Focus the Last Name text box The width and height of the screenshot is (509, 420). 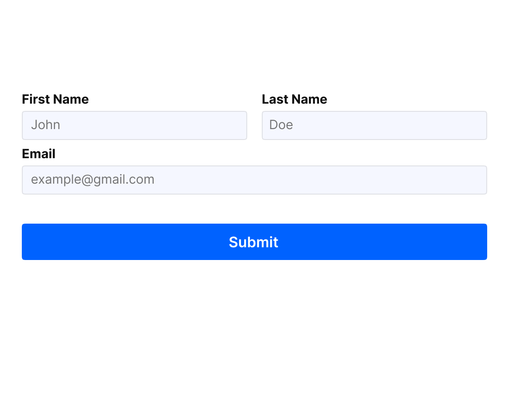pyautogui.click(x=374, y=125)
